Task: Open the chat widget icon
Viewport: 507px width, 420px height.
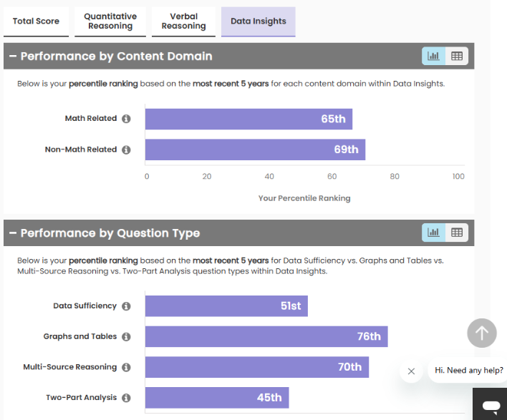Action: [491, 405]
